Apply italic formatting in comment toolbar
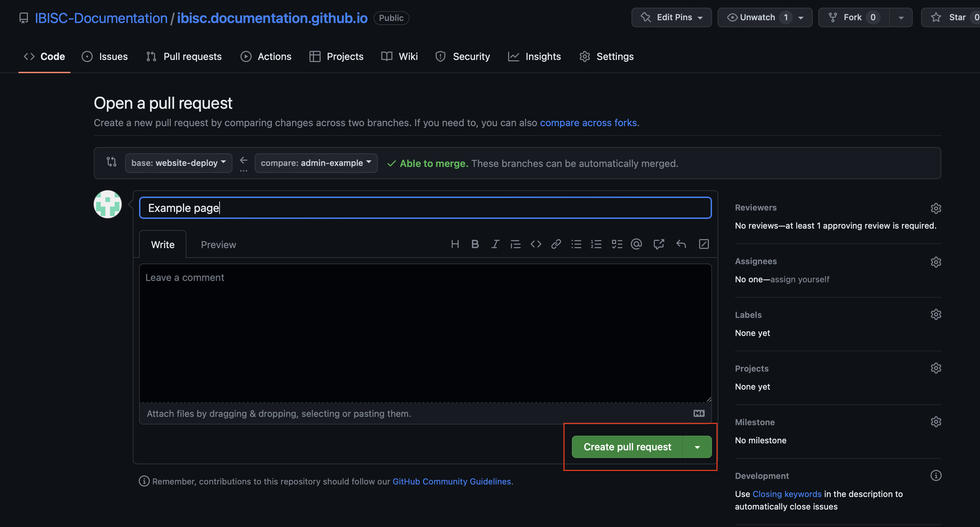980x527 pixels. tap(495, 244)
